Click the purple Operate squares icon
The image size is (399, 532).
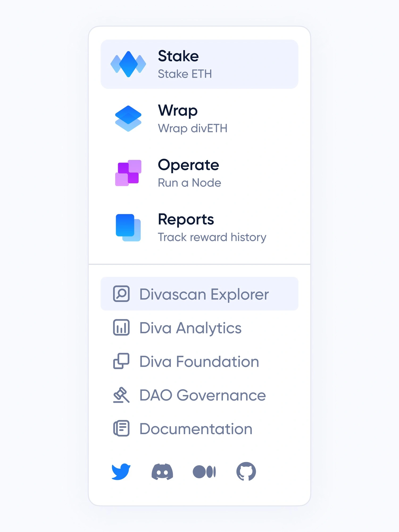[x=128, y=173]
